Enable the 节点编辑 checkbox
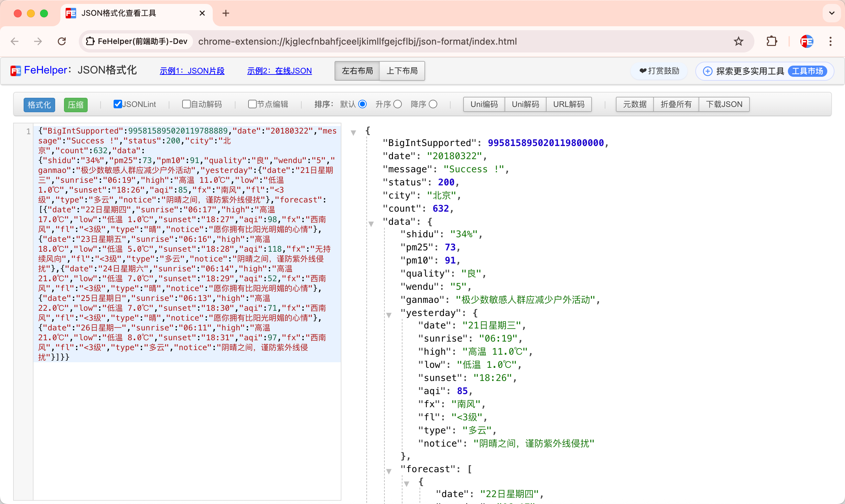Screen dimensions: 845x504 point(252,104)
